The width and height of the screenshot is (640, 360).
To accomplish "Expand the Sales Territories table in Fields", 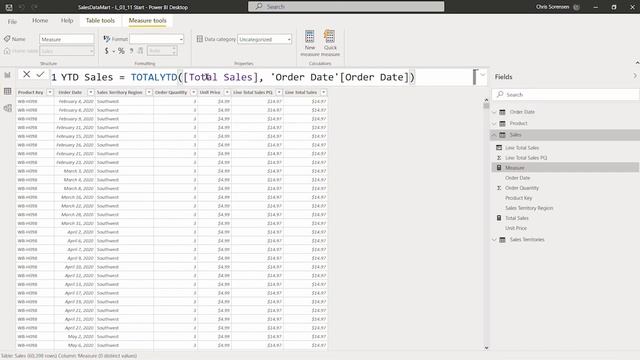I will pos(494,240).
